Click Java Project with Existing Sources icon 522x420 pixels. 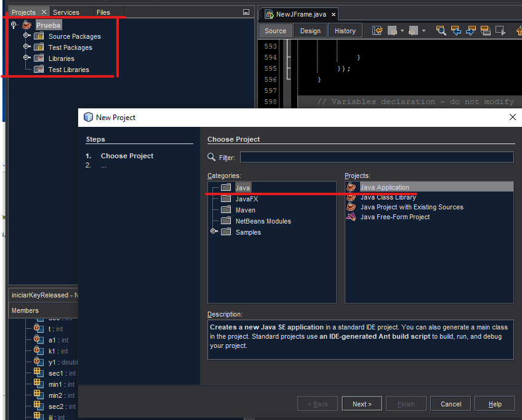(351, 207)
